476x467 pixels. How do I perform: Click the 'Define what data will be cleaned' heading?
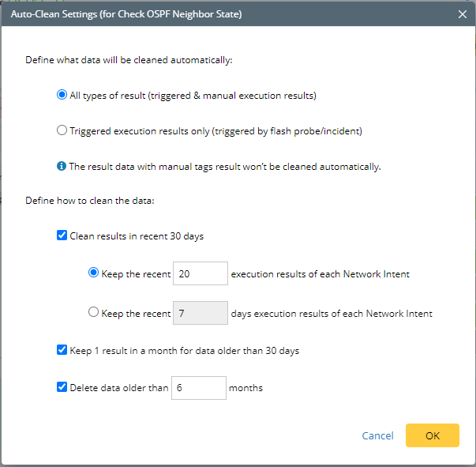click(129, 60)
